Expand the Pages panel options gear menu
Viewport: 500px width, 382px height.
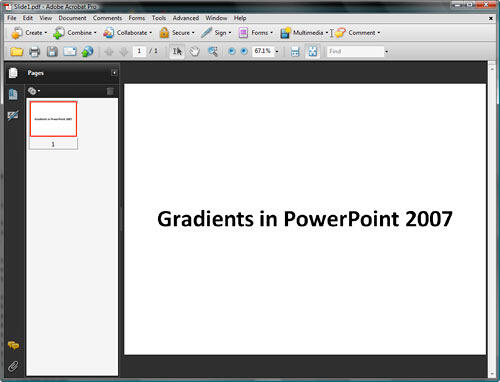[x=34, y=91]
